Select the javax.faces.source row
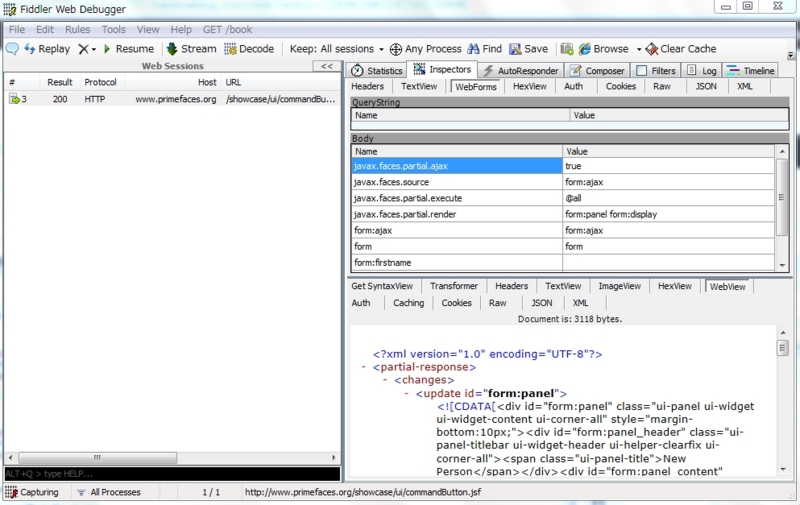Image resolution: width=800 pixels, height=505 pixels. click(x=563, y=182)
